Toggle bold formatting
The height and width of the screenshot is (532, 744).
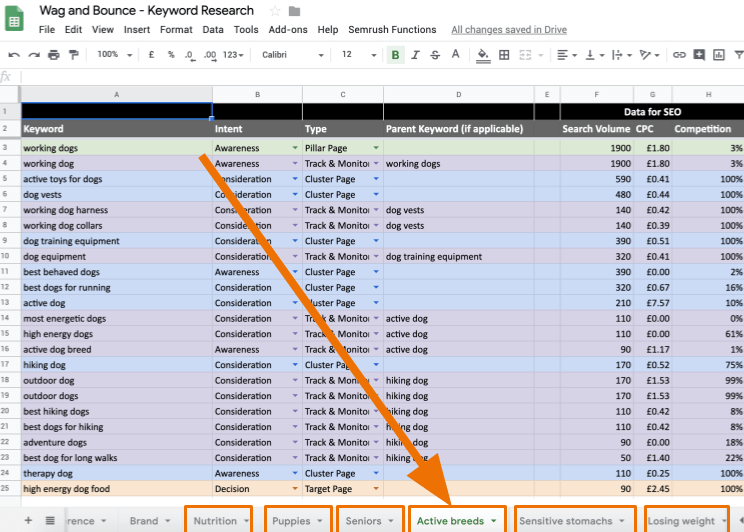tap(395, 55)
